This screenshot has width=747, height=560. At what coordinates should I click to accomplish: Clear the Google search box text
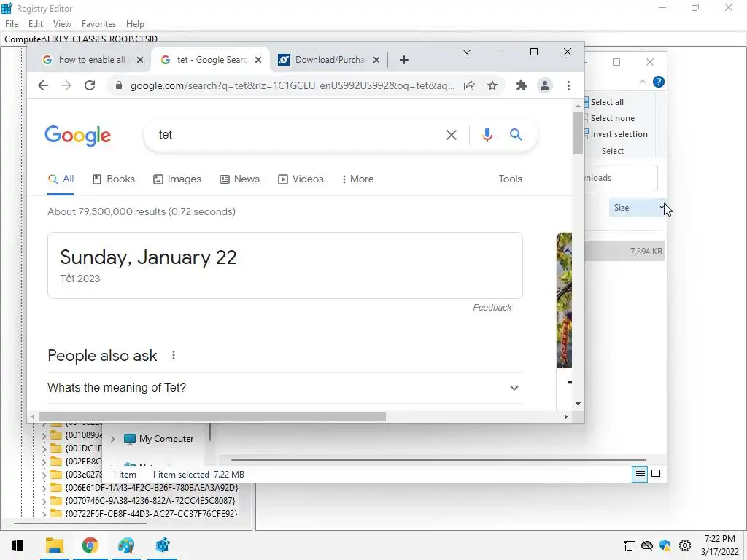pos(451,135)
